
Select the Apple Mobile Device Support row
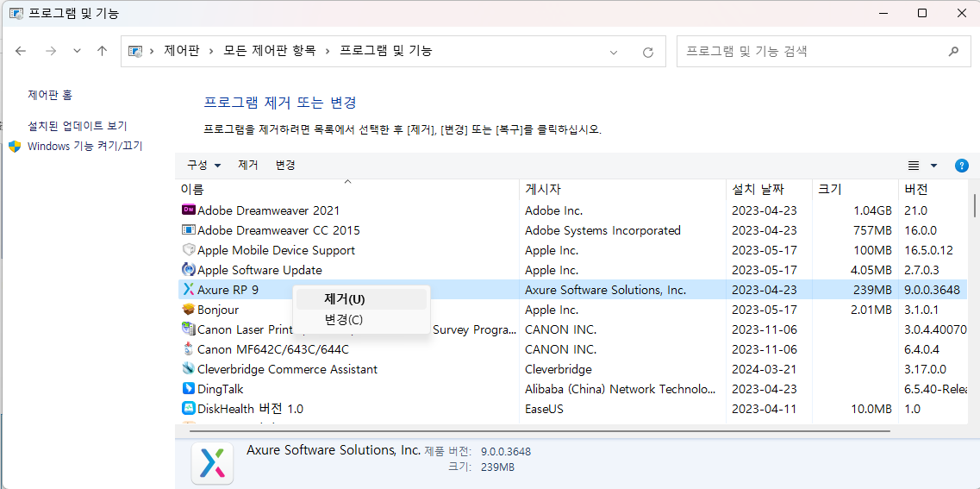571,250
